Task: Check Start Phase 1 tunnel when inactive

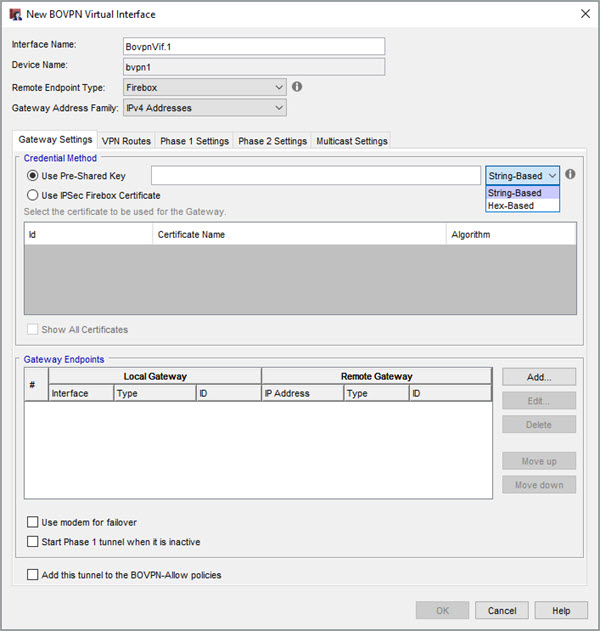Action: click(x=33, y=542)
